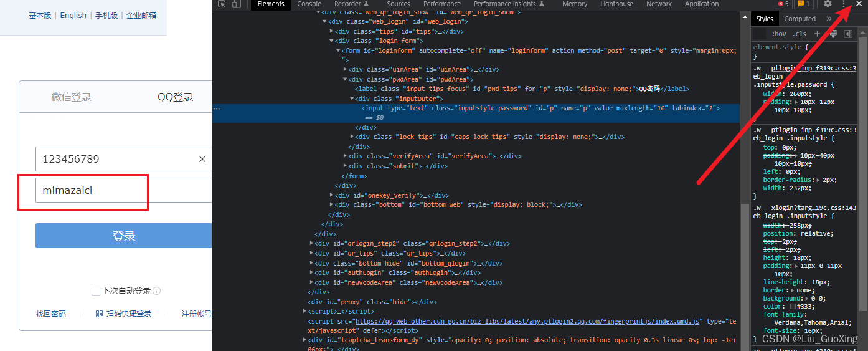The height and width of the screenshot is (351, 868).
Task: Click the blue 登录 button
Action: pyautogui.click(x=123, y=236)
